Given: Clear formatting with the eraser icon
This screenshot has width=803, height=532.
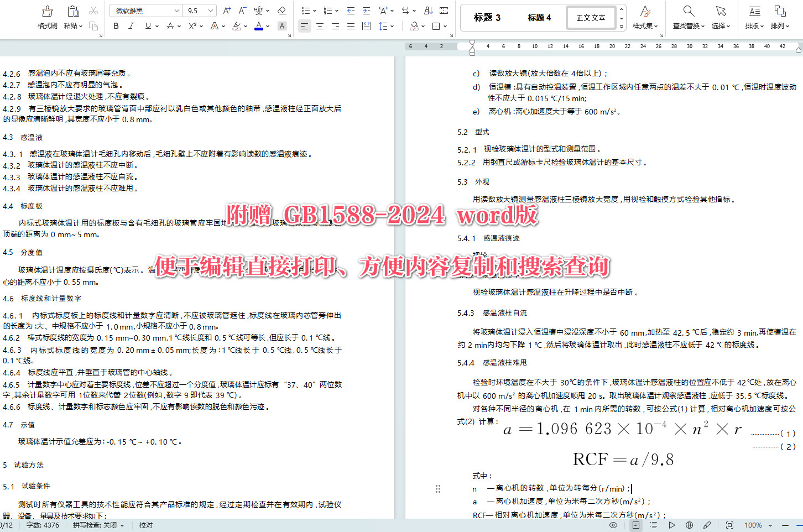Looking at the screenshot, I should coord(281,10).
